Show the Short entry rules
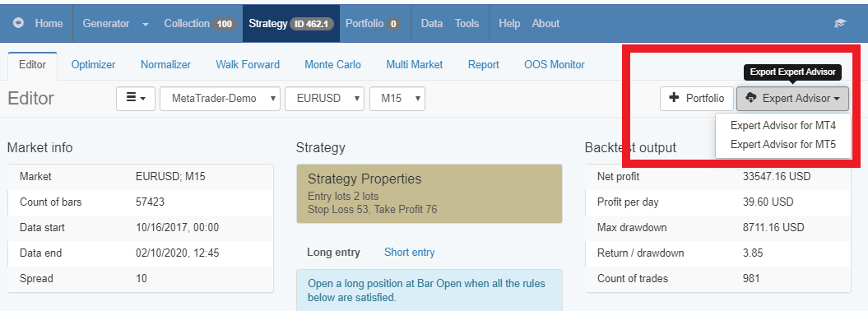 click(410, 253)
